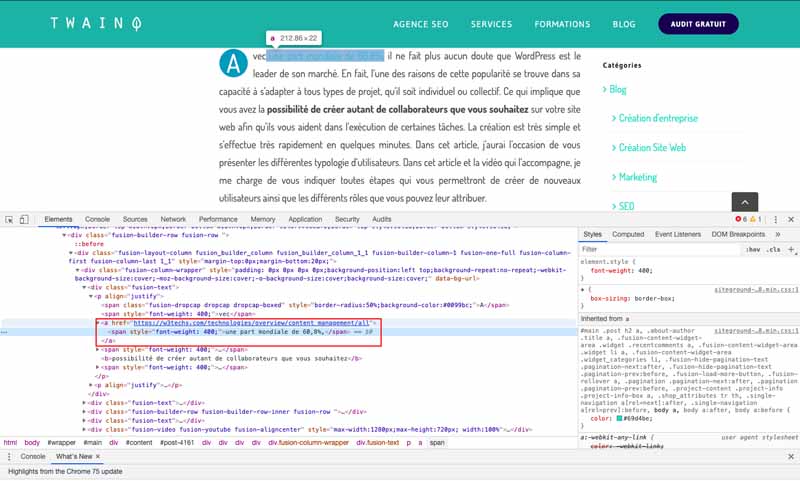The height and width of the screenshot is (481, 800).
Task: Switch to the Elements tab
Action: (58, 219)
